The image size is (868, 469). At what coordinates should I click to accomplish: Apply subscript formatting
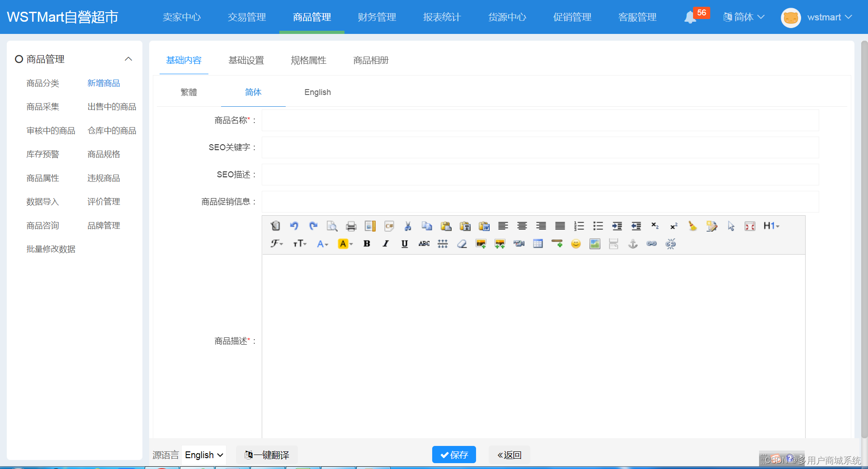click(655, 226)
